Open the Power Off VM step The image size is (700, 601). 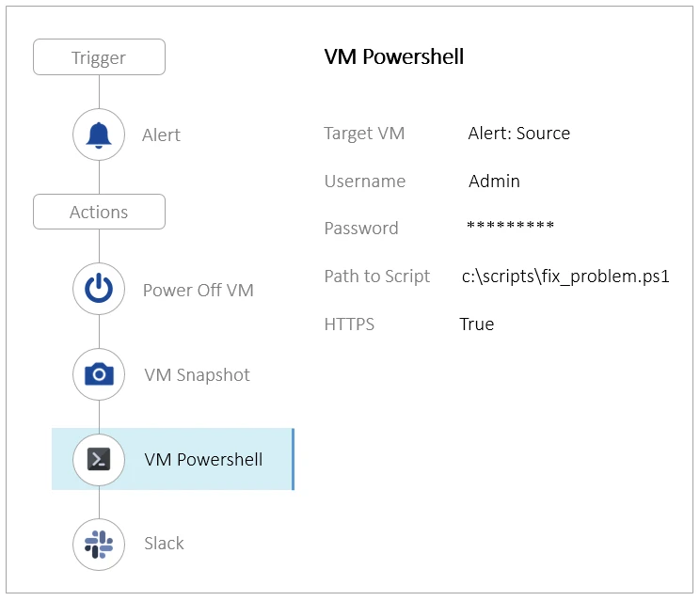pos(198,290)
